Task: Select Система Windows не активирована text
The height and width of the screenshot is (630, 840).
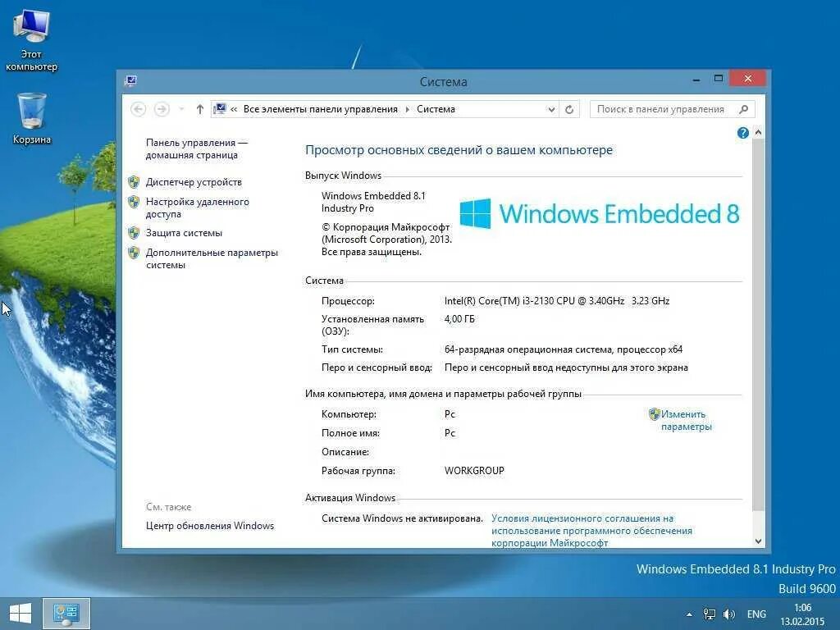Action: pos(402,518)
